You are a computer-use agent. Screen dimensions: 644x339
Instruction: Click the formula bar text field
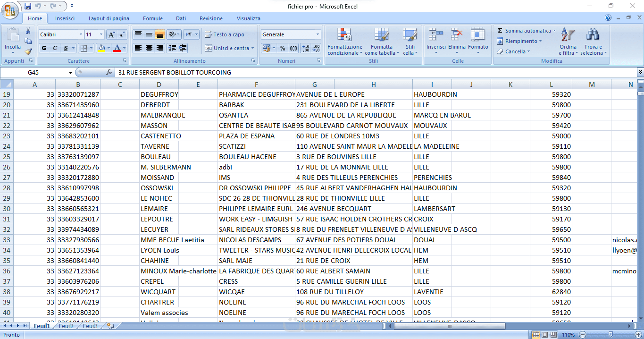tap(376, 73)
